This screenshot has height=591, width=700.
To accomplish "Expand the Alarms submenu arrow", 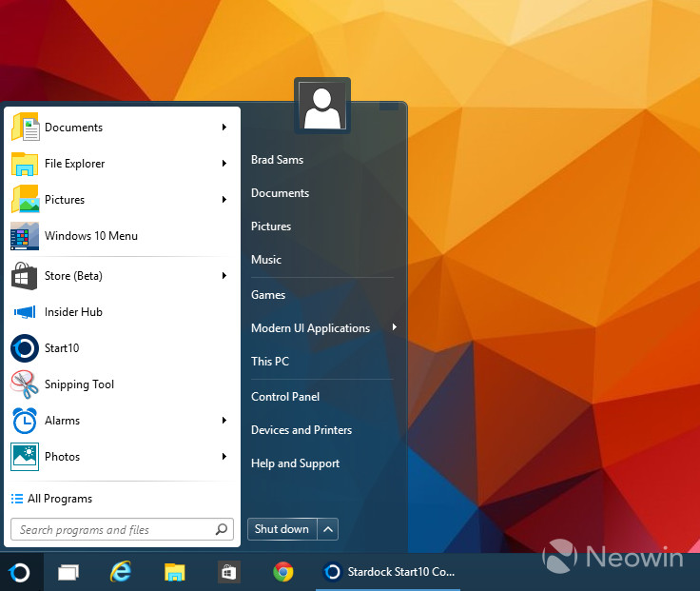I will [x=224, y=420].
